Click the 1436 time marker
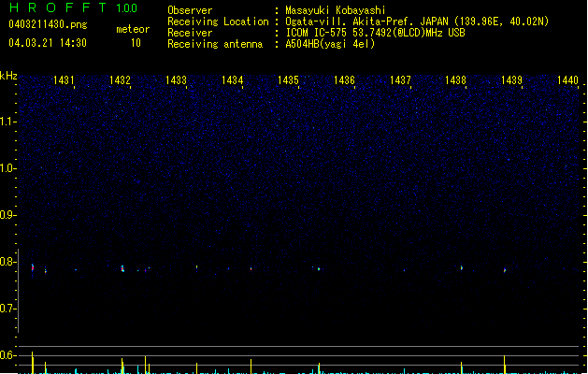The height and width of the screenshot is (374, 588). point(344,80)
